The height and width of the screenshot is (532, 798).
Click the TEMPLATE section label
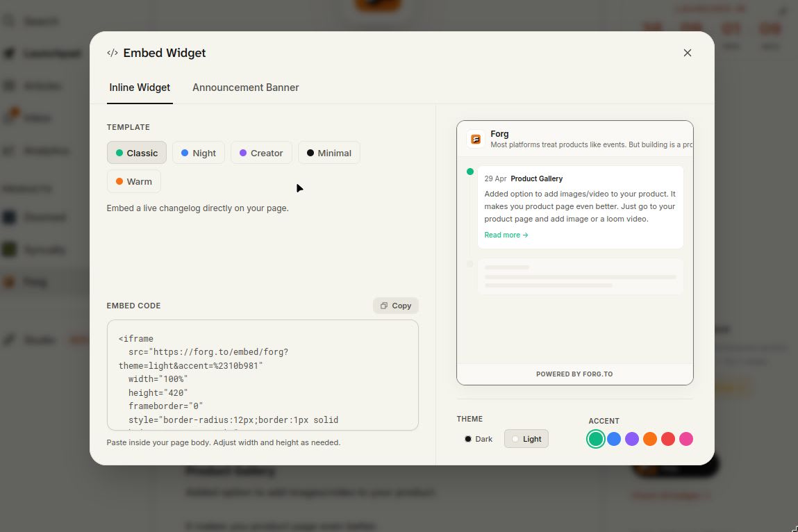128,127
